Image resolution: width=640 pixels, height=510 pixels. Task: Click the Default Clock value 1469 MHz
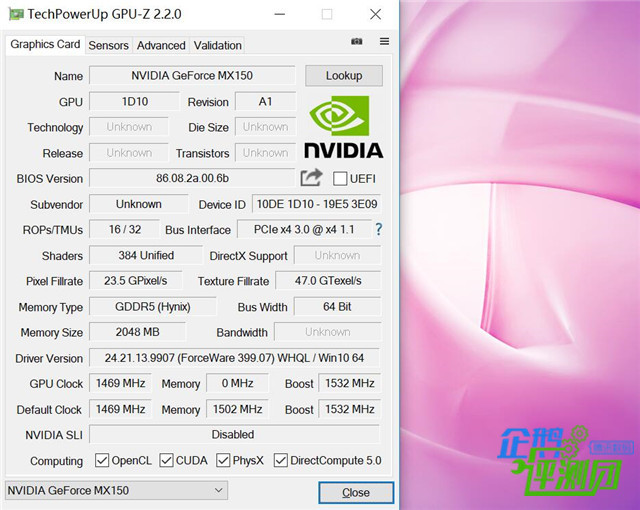click(x=120, y=409)
